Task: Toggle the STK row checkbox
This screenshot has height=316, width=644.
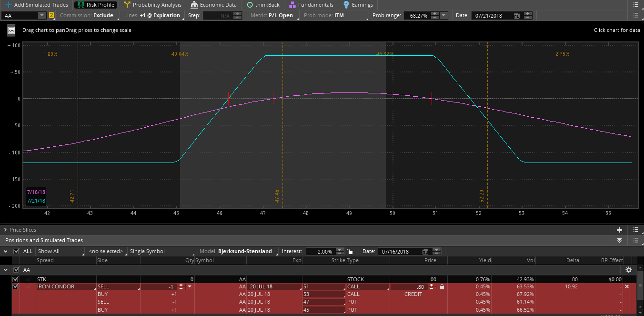Action: [x=16, y=279]
